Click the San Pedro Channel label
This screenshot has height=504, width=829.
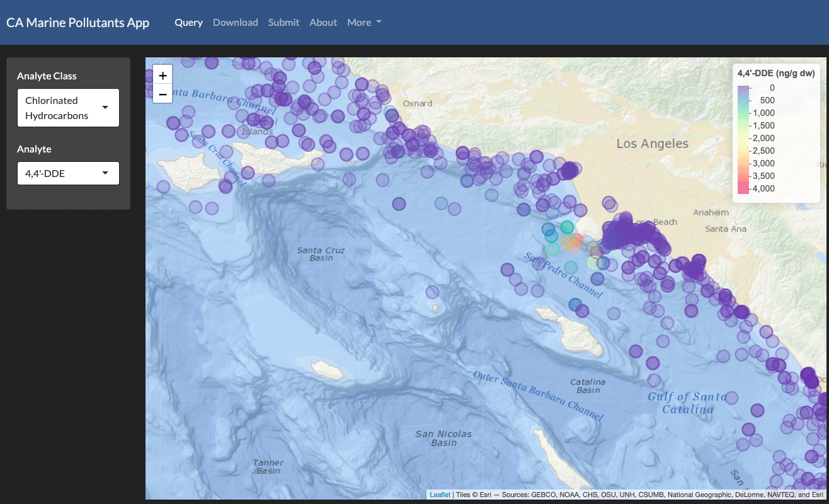point(564,275)
